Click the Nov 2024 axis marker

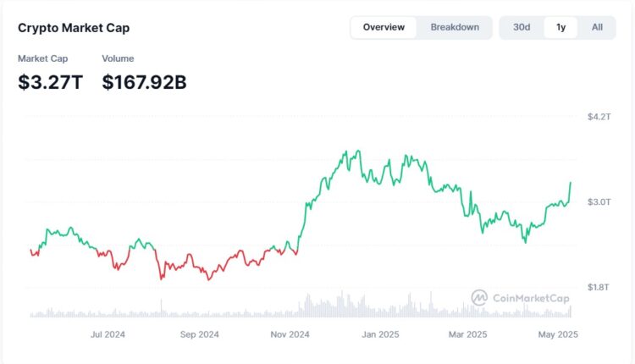290,334
